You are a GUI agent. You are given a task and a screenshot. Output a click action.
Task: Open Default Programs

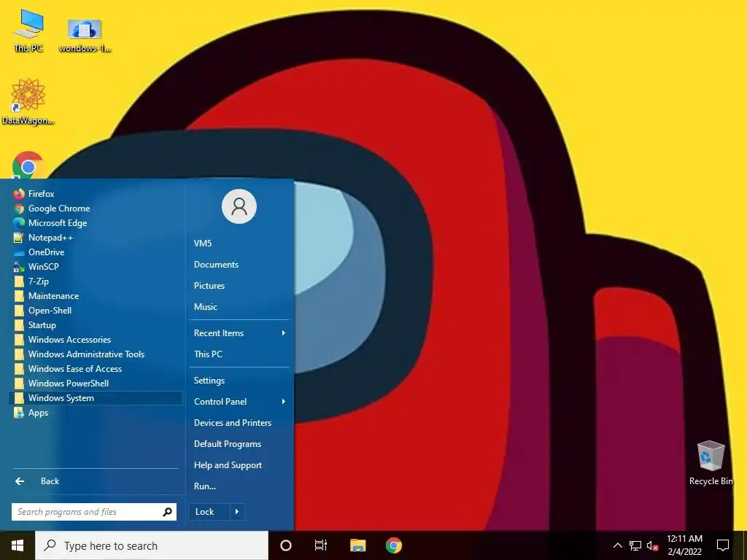239,444
